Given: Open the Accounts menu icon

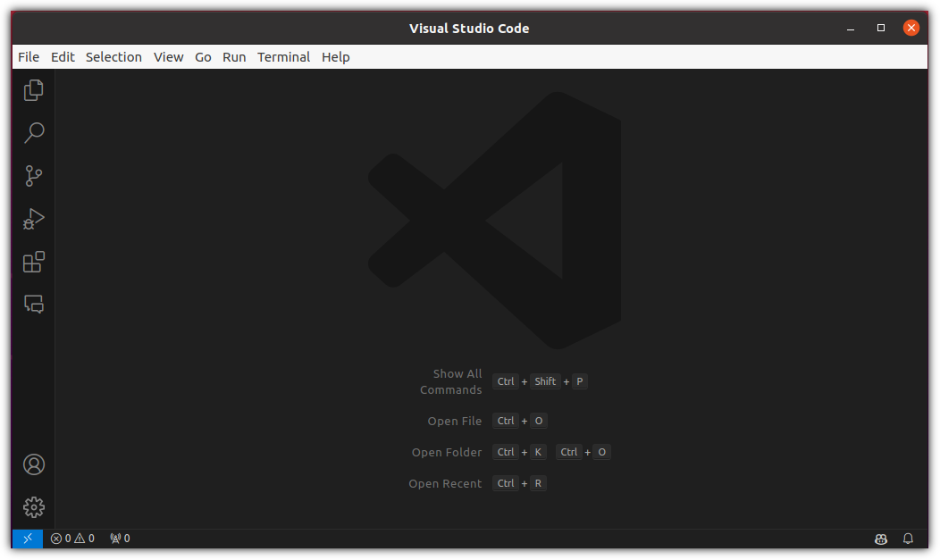Looking at the screenshot, I should click(x=34, y=464).
